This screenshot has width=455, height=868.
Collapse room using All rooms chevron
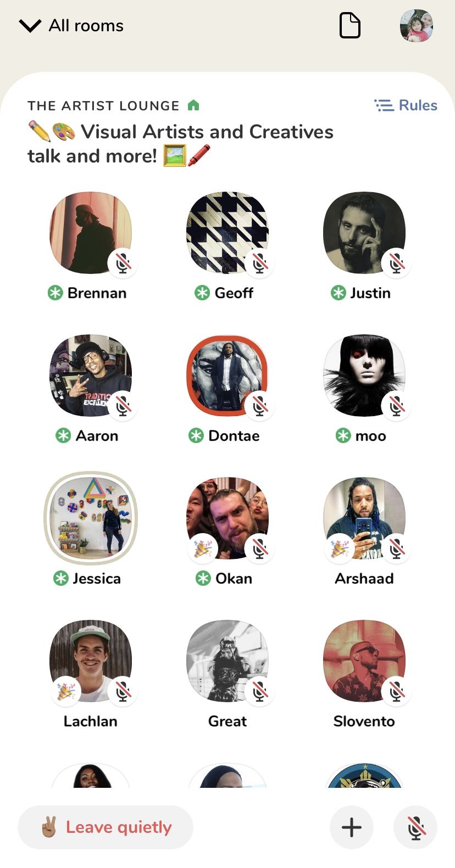click(x=30, y=26)
